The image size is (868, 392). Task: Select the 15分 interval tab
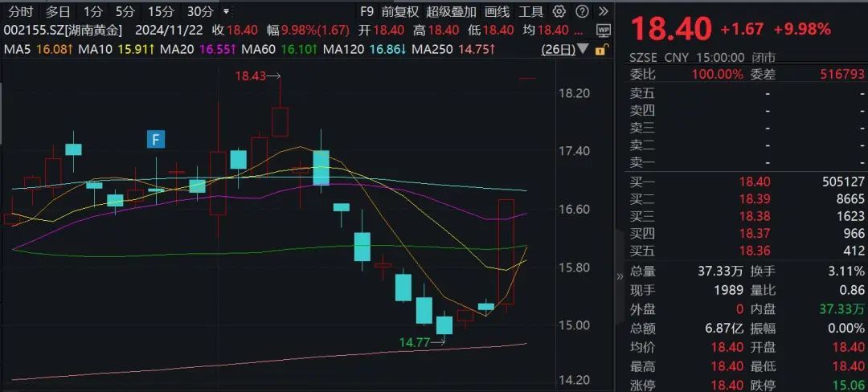point(160,11)
